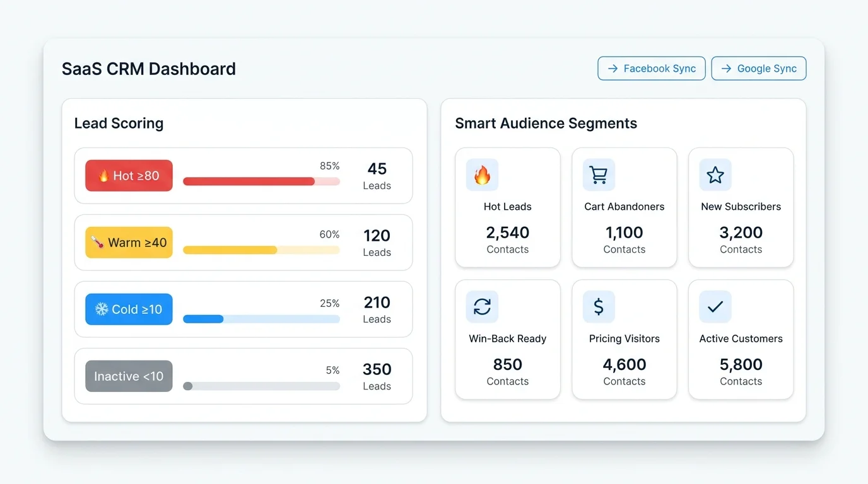The width and height of the screenshot is (868, 484).
Task: Select the star icon for New Subscribers
Action: [x=715, y=175]
